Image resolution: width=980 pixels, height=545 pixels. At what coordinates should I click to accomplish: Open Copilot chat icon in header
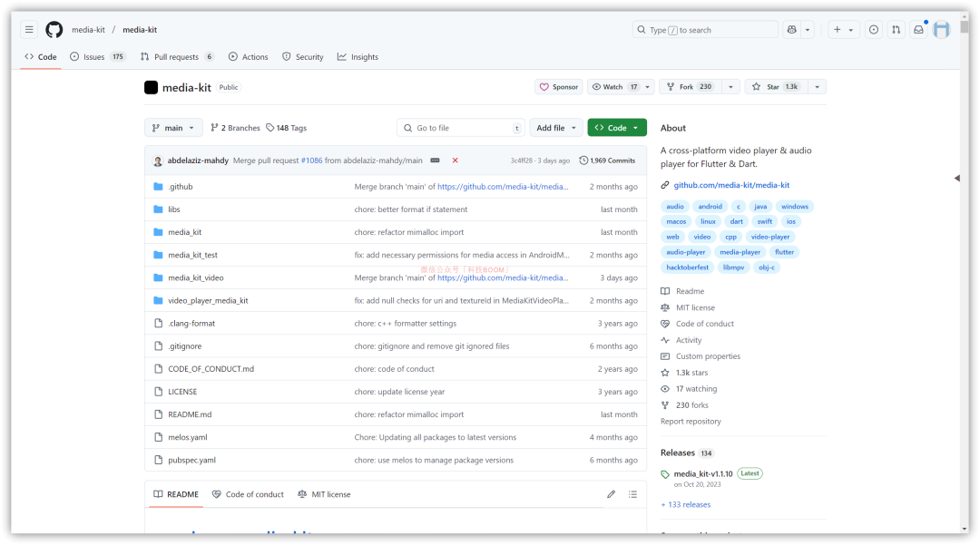coord(792,29)
